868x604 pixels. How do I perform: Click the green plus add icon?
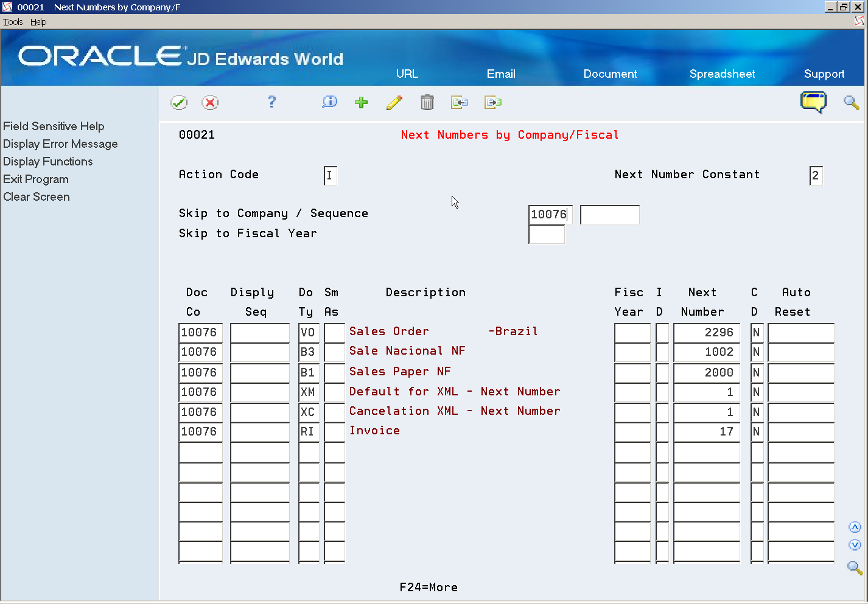(362, 102)
